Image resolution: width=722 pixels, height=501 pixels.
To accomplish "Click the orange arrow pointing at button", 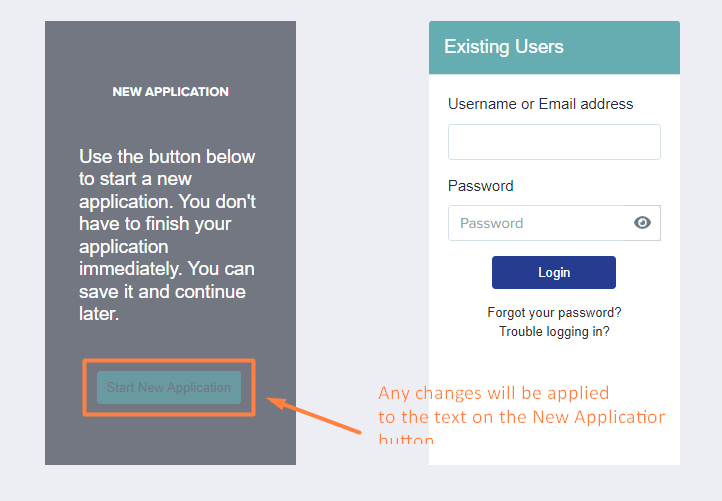I will tap(314, 416).
